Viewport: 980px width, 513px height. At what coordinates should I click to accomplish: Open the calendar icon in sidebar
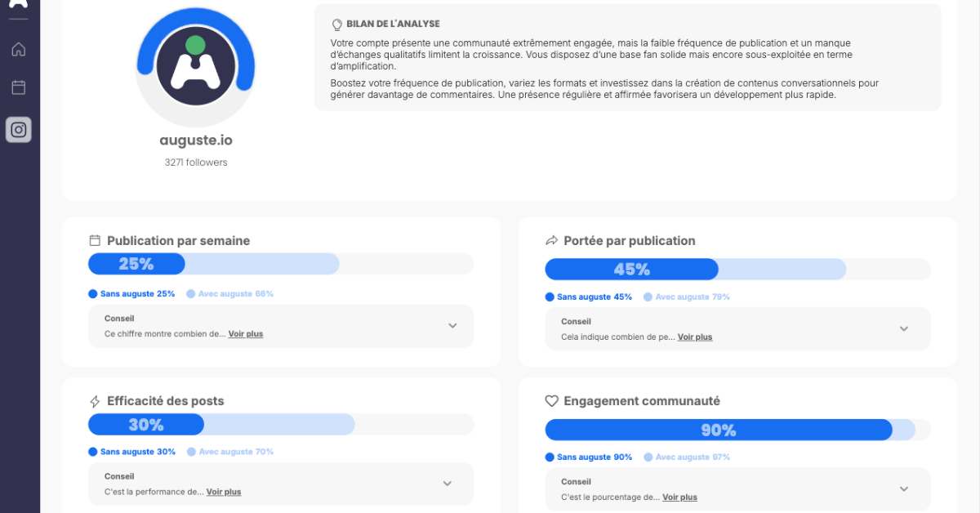pos(19,87)
